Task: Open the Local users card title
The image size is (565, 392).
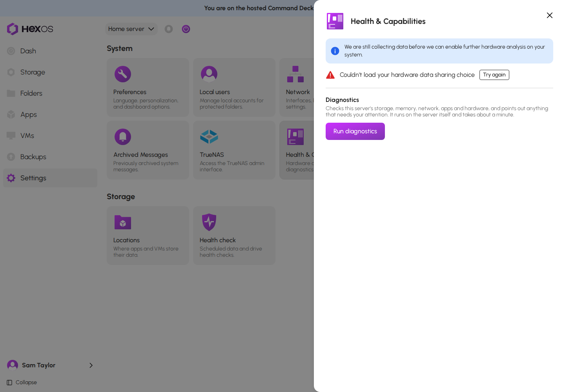Action: (215, 92)
